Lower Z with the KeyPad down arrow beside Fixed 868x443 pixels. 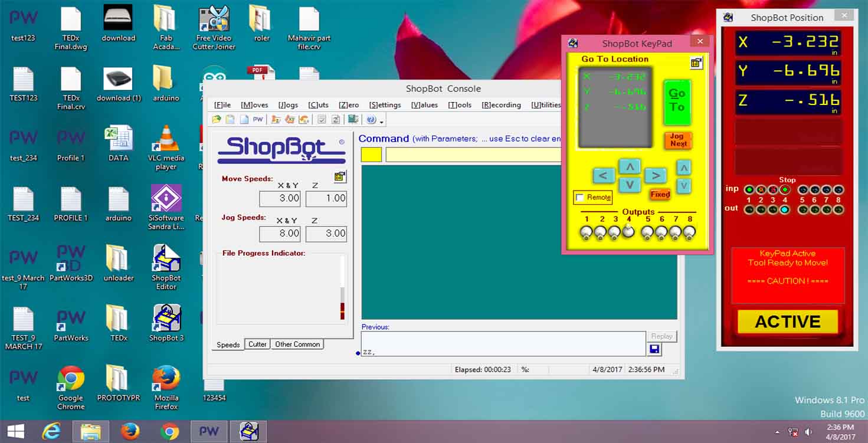tap(683, 186)
